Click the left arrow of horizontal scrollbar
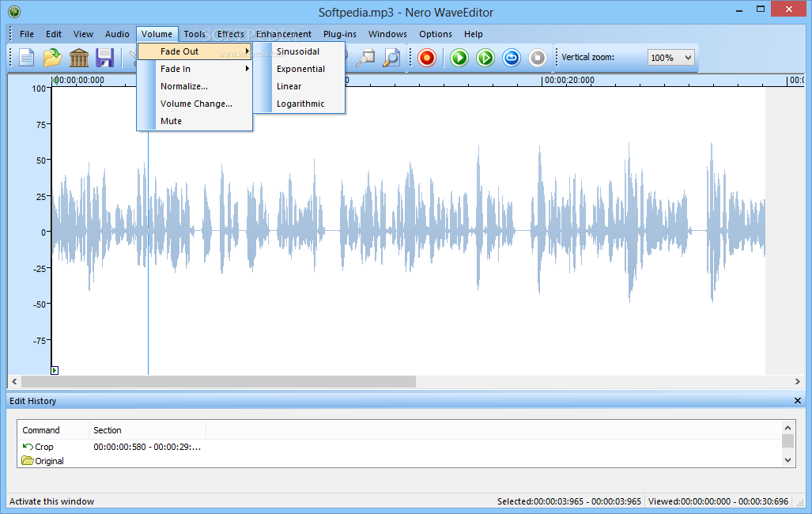The height and width of the screenshot is (514, 812). [x=14, y=381]
